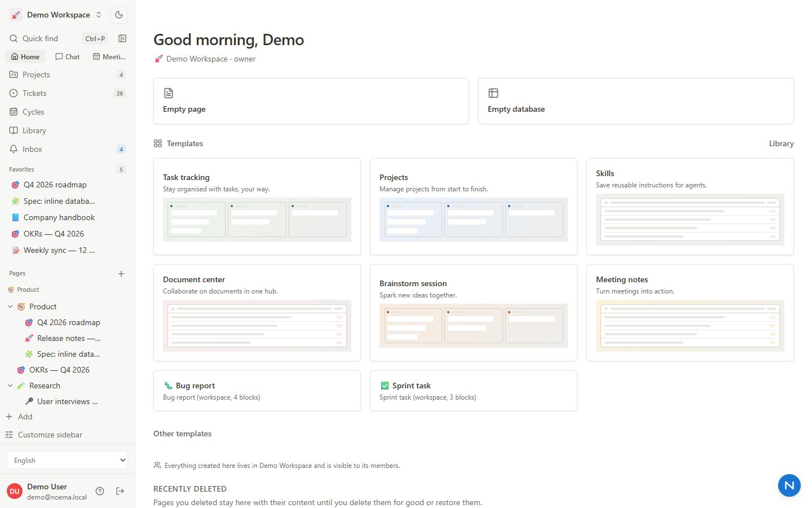Go to Tickets in the sidebar
This screenshot has height=508, width=812.
click(68, 93)
